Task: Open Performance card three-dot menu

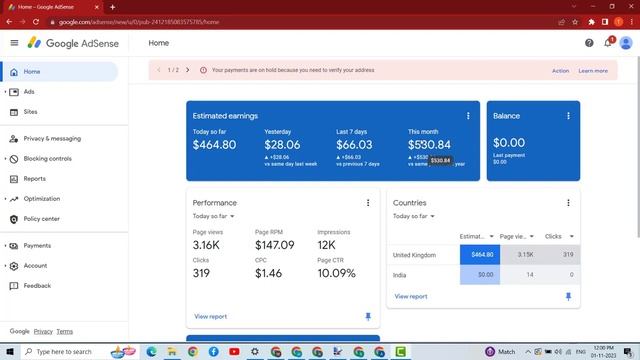Action: pos(368,203)
